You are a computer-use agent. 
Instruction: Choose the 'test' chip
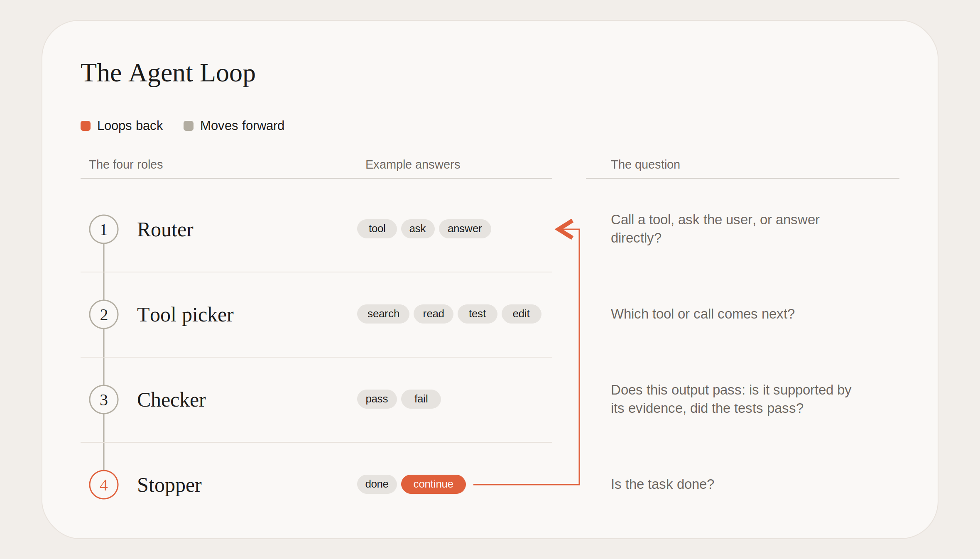tap(478, 314)
